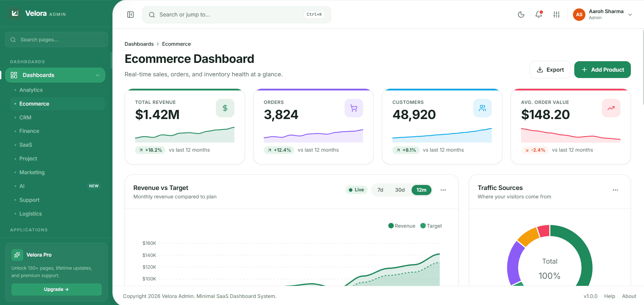Click the NEW badge next to AI

(94, 186)
